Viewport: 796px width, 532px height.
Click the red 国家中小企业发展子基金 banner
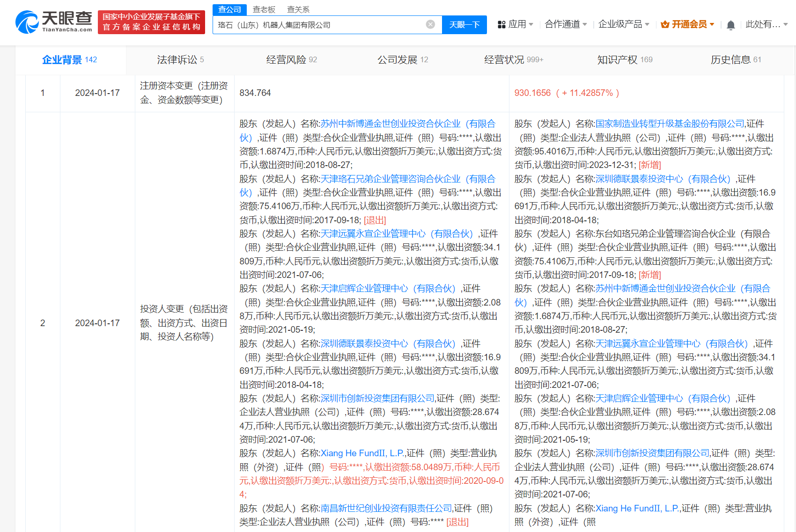[x=151, y=22]
